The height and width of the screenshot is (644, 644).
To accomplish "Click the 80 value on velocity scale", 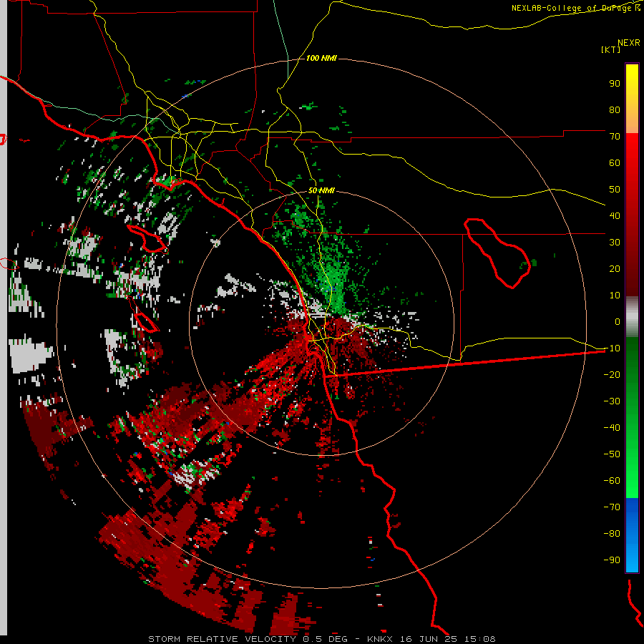I will pos(615,109).
